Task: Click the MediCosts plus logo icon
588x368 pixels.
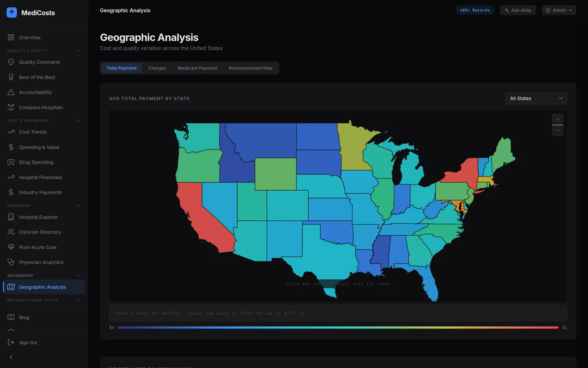Action: tap(12, 13)
